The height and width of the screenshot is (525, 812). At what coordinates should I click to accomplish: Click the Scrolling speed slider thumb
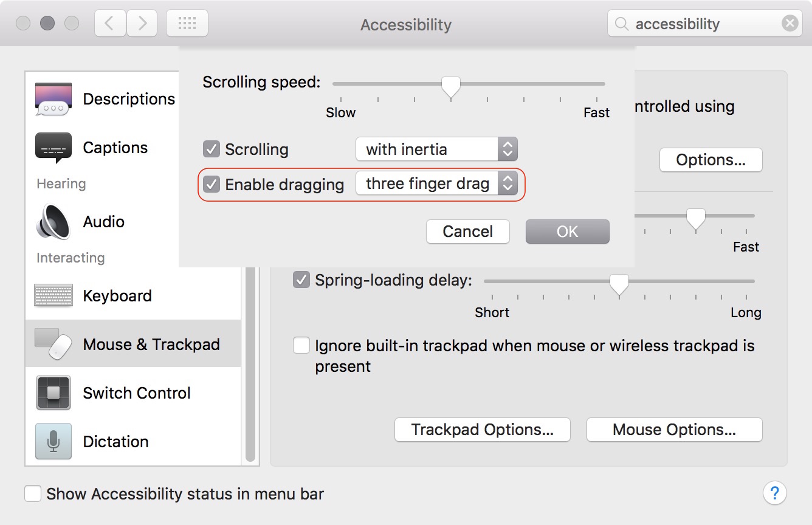pyautogui.click(x=450, y=86)
